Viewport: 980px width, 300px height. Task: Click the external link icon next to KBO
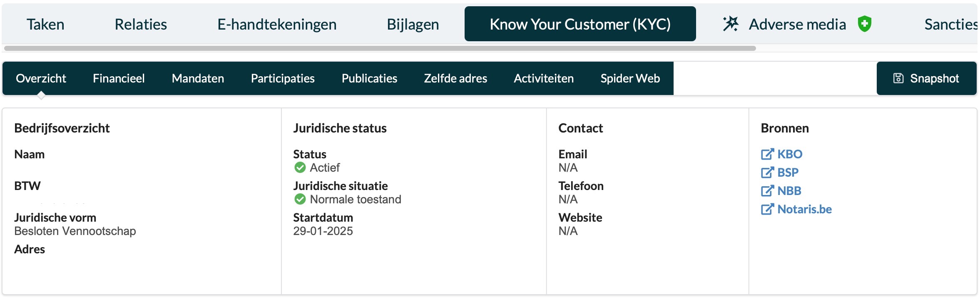coord(767,154)
